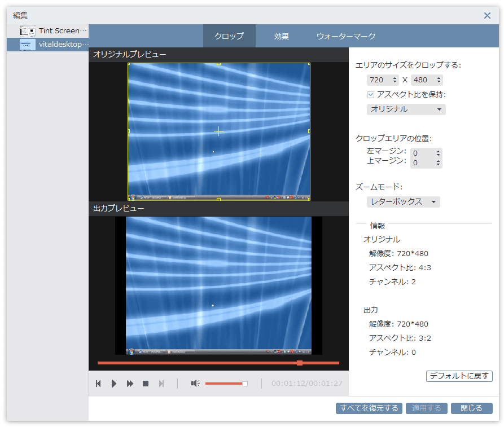Click the crop bottom-edge middle handle

click(218, 199)
